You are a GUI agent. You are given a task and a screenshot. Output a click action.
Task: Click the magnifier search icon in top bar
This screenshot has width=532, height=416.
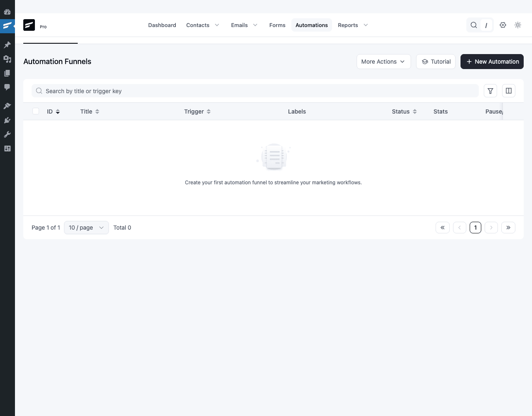point(473,25)
